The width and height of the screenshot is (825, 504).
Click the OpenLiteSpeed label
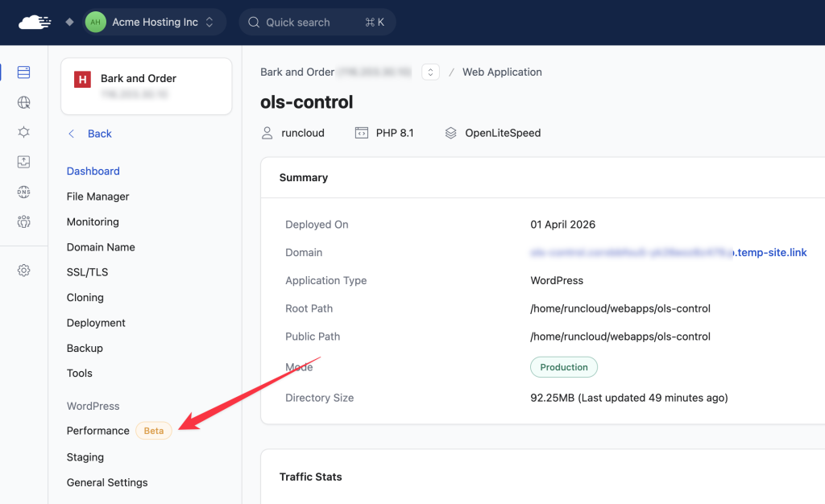[503, 132]
